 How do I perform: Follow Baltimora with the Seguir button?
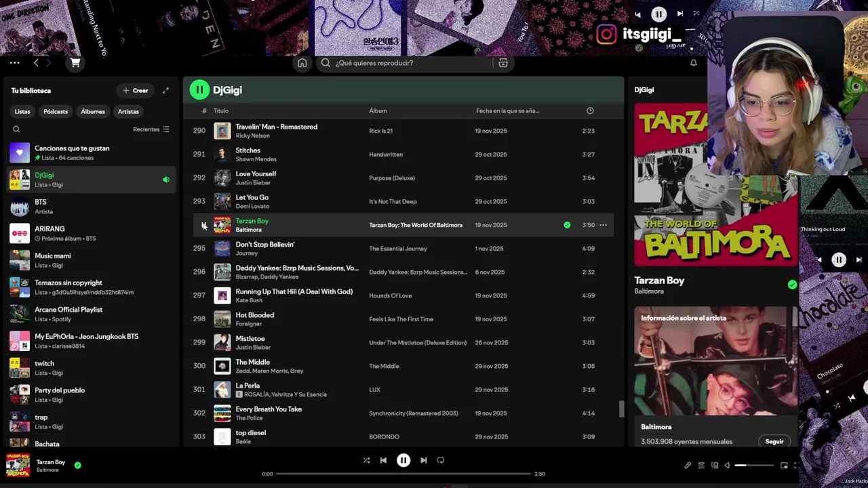tap(774, 441)
